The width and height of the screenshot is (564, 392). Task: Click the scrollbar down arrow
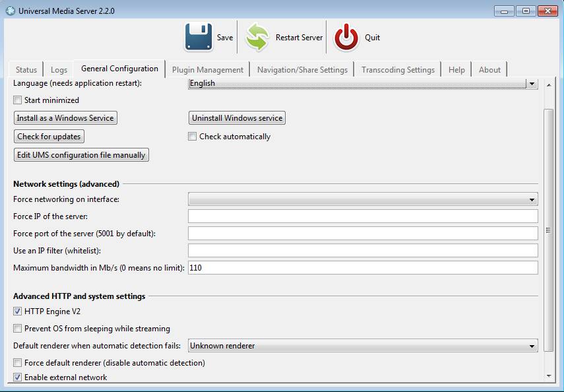(549, 376)
